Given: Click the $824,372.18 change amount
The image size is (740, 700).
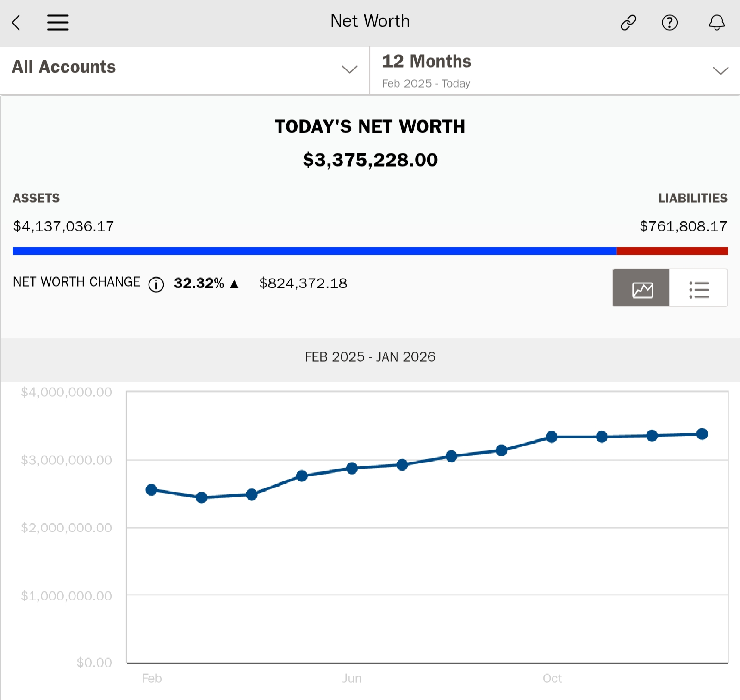Looking at the screenshot, I should (303, 283).
